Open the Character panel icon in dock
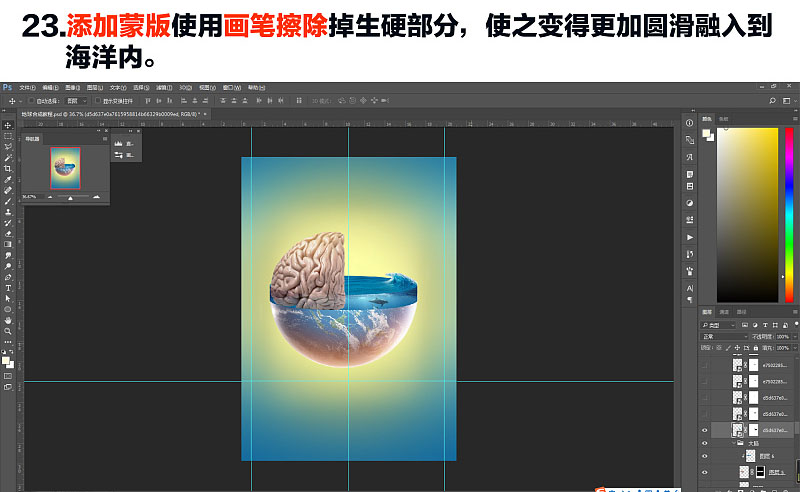 point(690,288)
